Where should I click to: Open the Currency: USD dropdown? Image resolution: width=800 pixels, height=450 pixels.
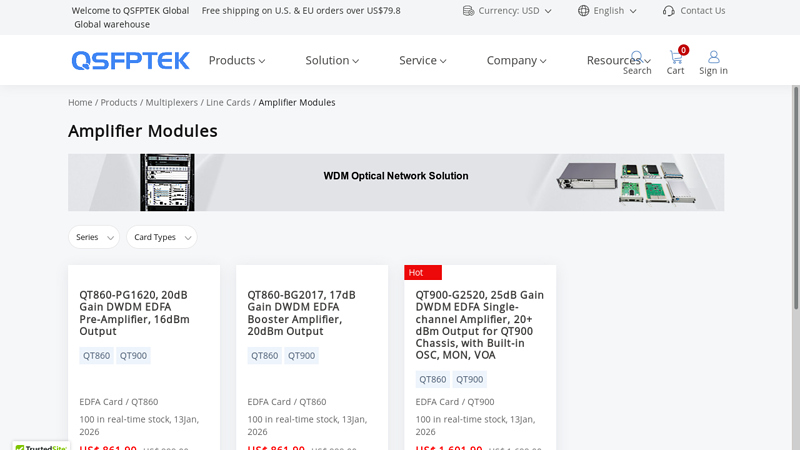508,11
